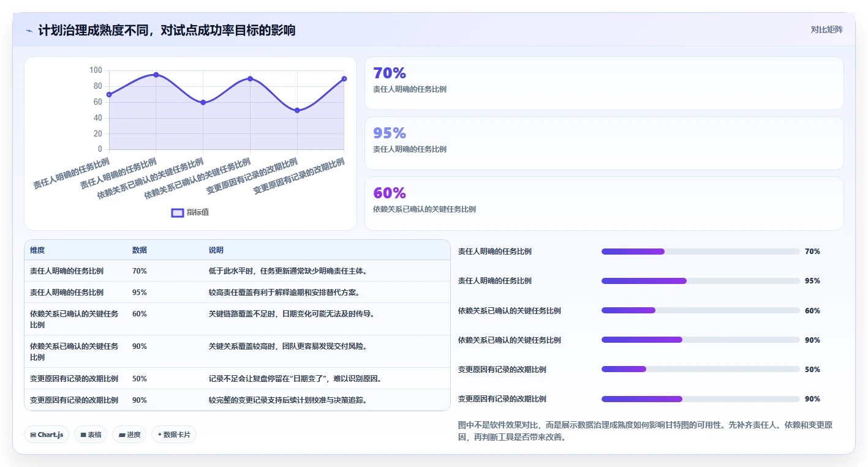The height and width of the screenshot is (467, 868).
Task: Click text 关键关系覆盖较高时，团队更容易发现交付风险。
Action: tap(288, 346)
